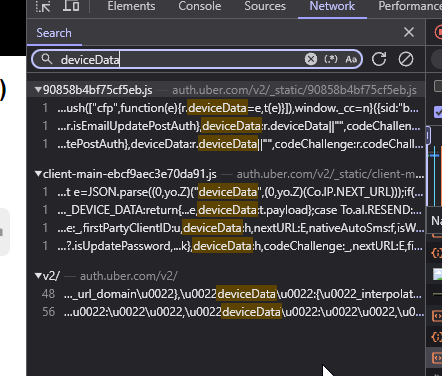Open the Performance tab
442x376 pixels.
[x=410, y=6]
